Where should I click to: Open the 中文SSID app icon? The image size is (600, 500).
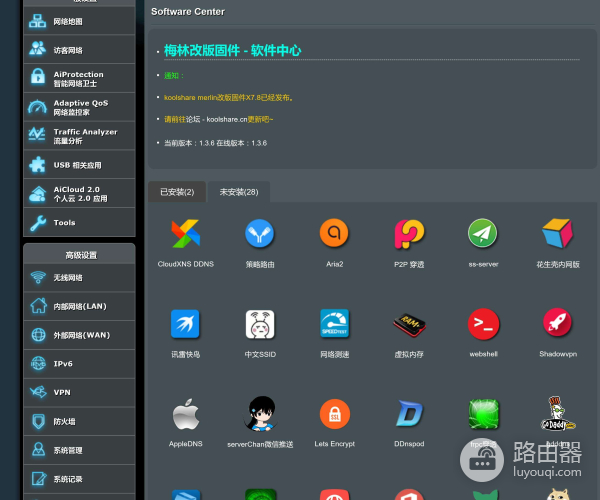[260, 324]
